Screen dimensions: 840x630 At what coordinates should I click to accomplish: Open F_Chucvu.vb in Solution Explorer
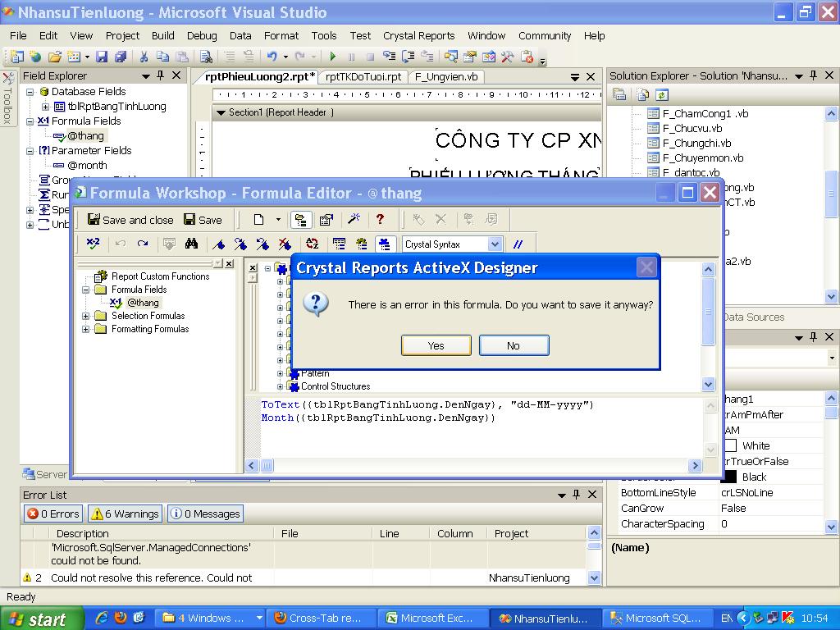(x=692, y=129)
